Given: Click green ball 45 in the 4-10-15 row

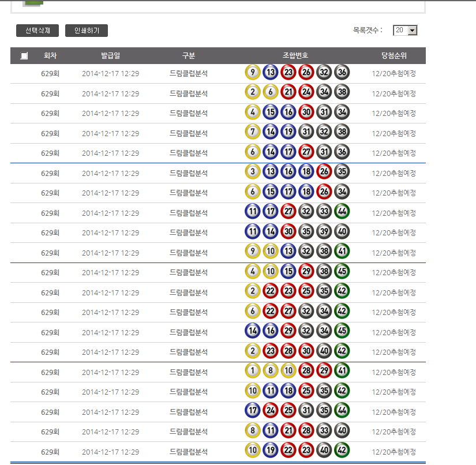Looking at the screenshot, I should coord(342,273).
